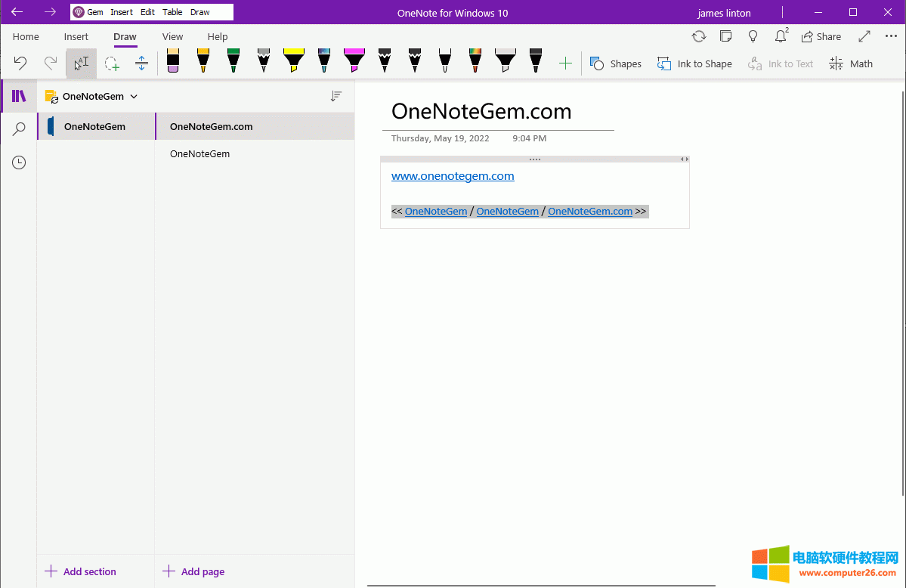Click the page date Thursday, May 19, 2022
The height and width of the screenshot is (588, 906).
[440, 138]
